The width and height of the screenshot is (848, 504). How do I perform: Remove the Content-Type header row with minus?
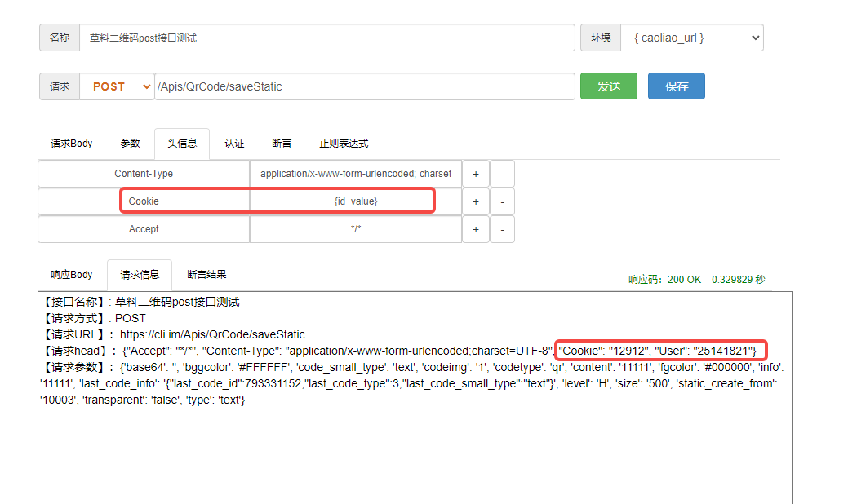pos(503,174)
